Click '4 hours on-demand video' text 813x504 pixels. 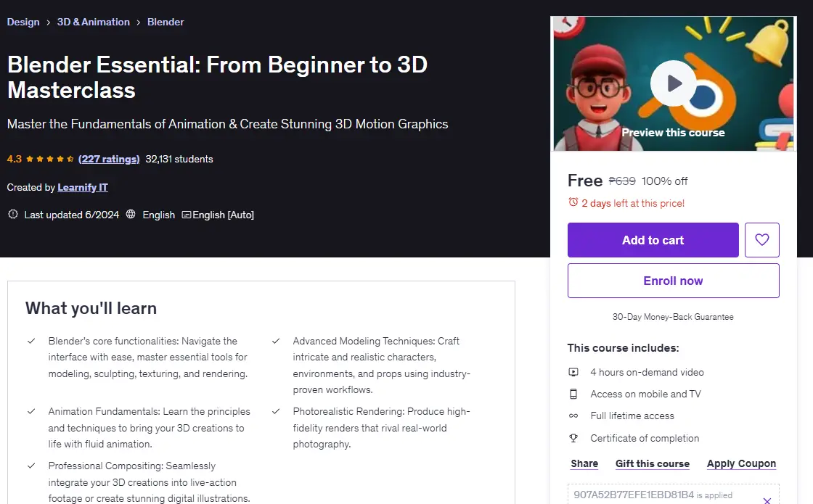(647, 372)
